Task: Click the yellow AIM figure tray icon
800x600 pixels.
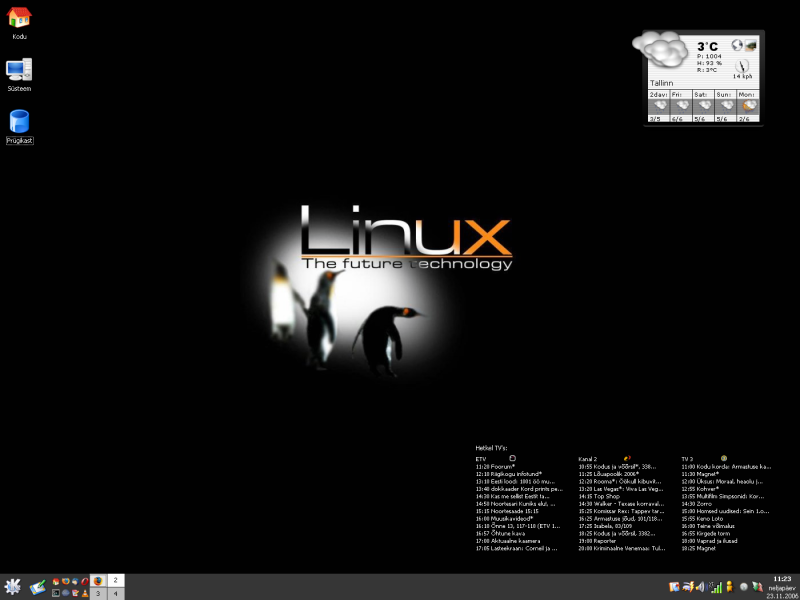Action: click(x=730, y=587)
